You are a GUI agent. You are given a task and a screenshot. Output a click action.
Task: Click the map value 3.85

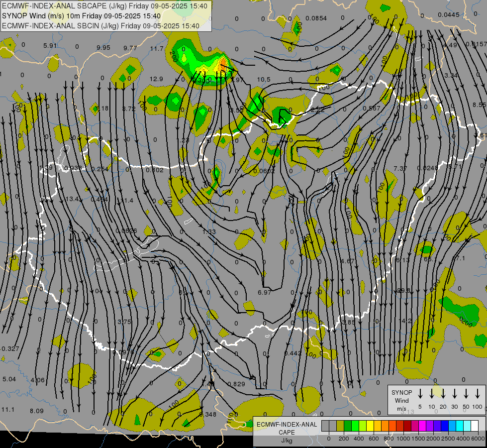tap(348, 322)
